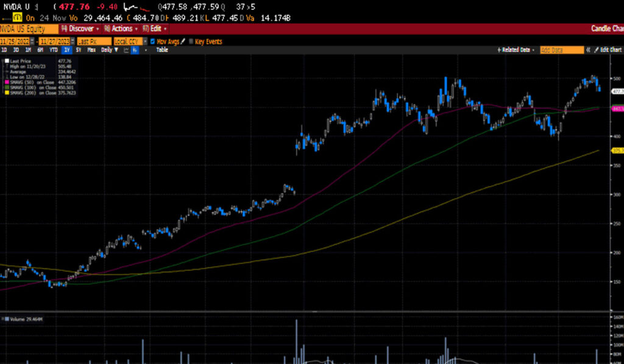Uncheck the Mov Avgs checkbox
The height and width of the screenshot is (364, 624).
click(153, 41)
